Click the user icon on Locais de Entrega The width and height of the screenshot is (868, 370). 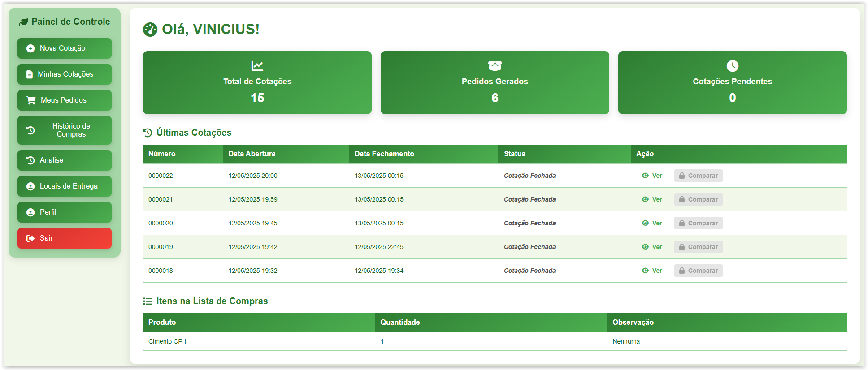click(x=30, y=186)
